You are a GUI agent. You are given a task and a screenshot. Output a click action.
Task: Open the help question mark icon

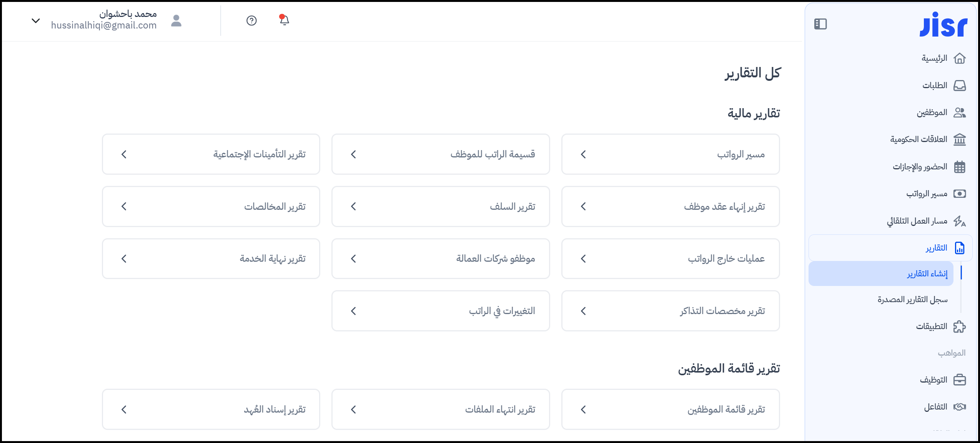pyautogui.click(x=251, y=20)
